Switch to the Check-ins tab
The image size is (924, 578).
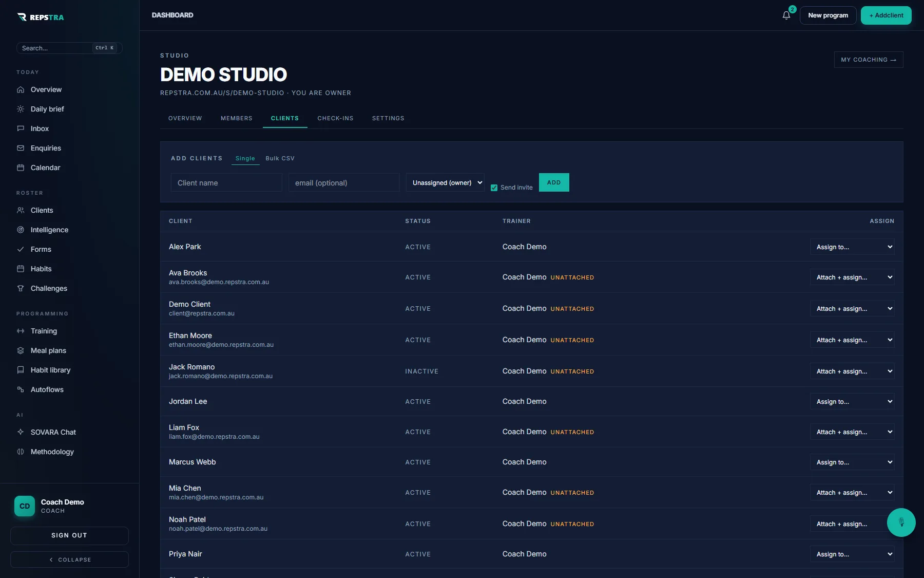point(335,118)
